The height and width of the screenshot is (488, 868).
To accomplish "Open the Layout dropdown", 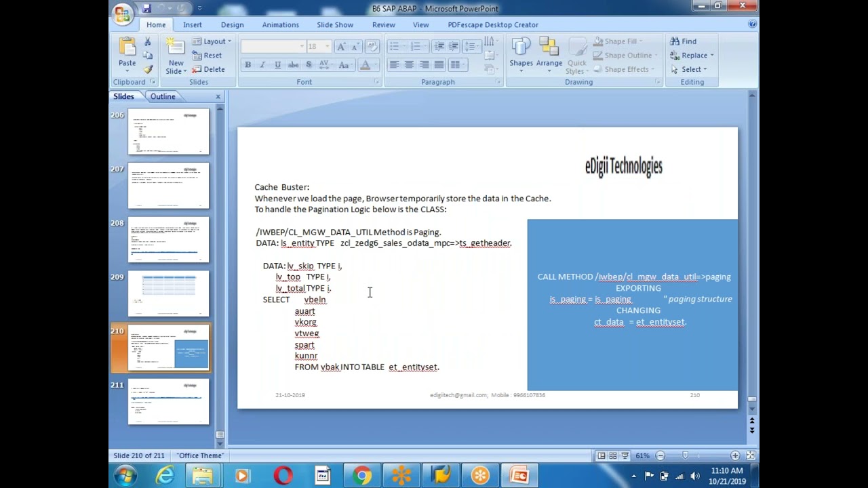I will click(212, 41).
